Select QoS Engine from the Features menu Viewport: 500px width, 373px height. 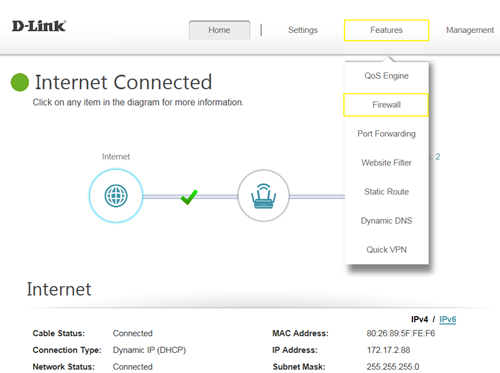pyautogui.click(x=386, y=76)
